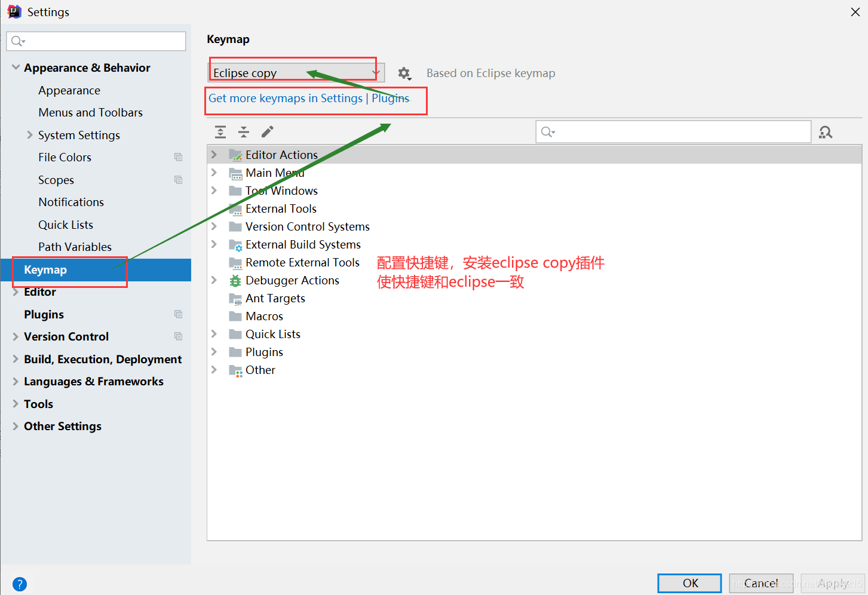The height and width of the screenshot is (595, 868).
Task: Click the Collapse All toolbar icon
Action: pos(244,132)
